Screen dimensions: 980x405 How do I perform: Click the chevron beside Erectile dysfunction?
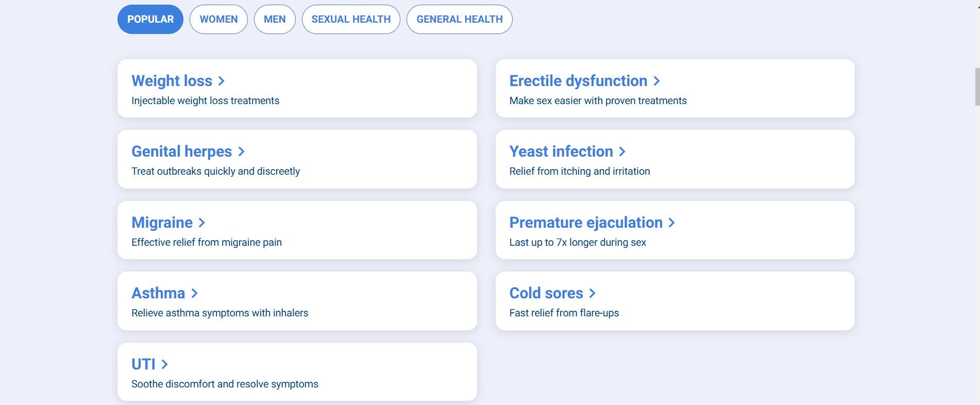pos(657,81)
